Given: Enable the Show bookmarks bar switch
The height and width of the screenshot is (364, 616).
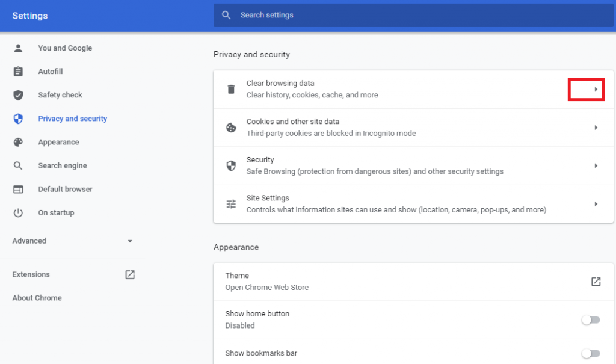Looking at the screenshot, I should click(590, 354).
